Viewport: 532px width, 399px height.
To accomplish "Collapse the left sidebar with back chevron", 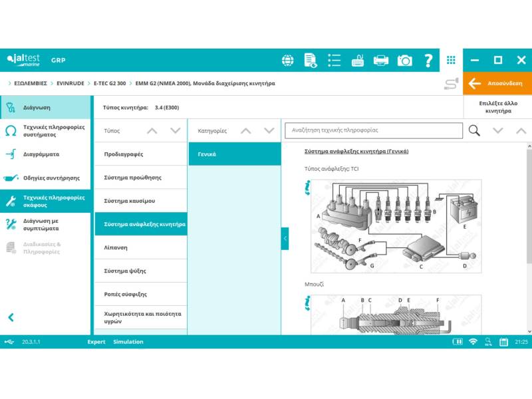I will (11, 318).
